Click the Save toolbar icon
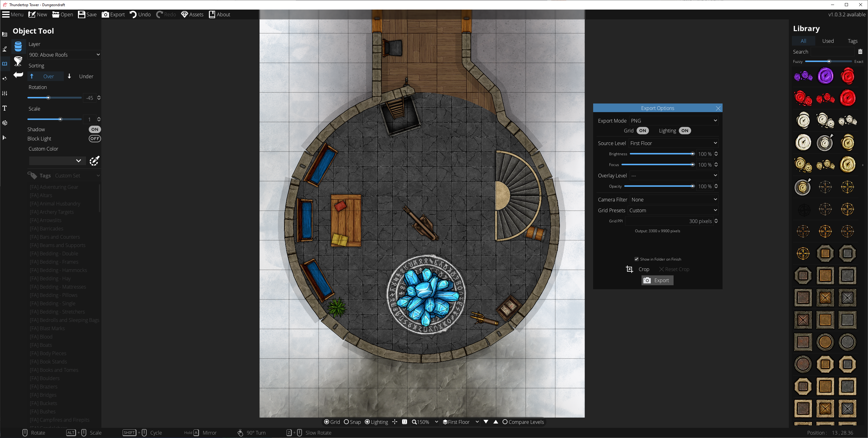Screen dimensions: 868x438 pyautogui.click(x=87, y=14)
